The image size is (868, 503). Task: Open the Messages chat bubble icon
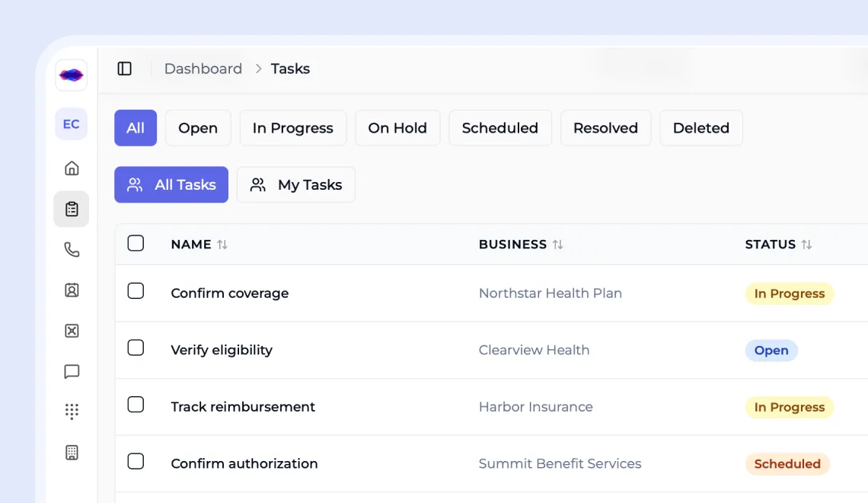pos(72,371)
